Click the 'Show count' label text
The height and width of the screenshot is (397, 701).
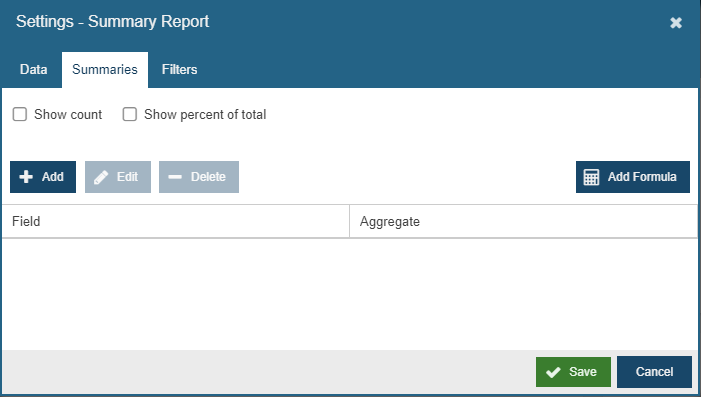[x=68, y=114]
